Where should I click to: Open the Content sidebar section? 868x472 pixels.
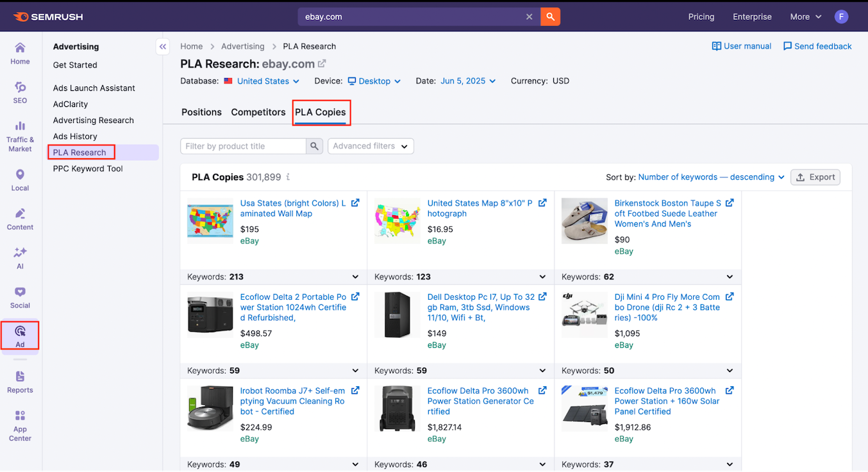pos(20,219)
